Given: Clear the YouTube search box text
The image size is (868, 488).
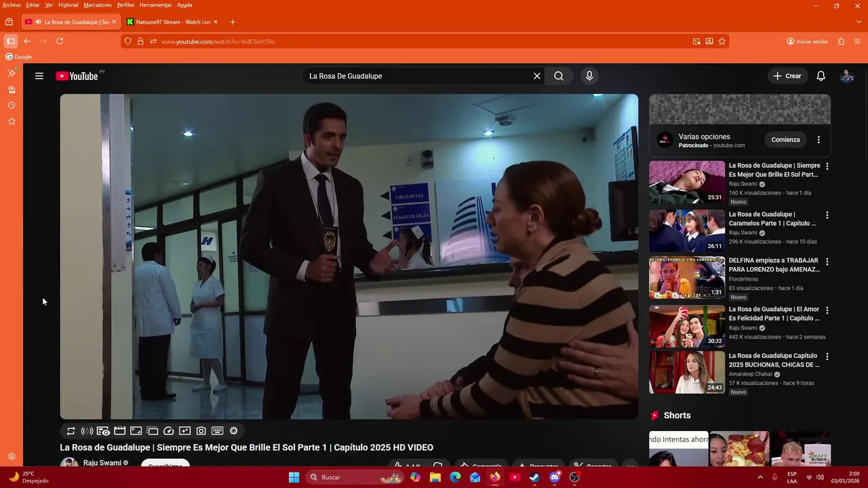Looking at the screenshot, I should click(537, 76).
